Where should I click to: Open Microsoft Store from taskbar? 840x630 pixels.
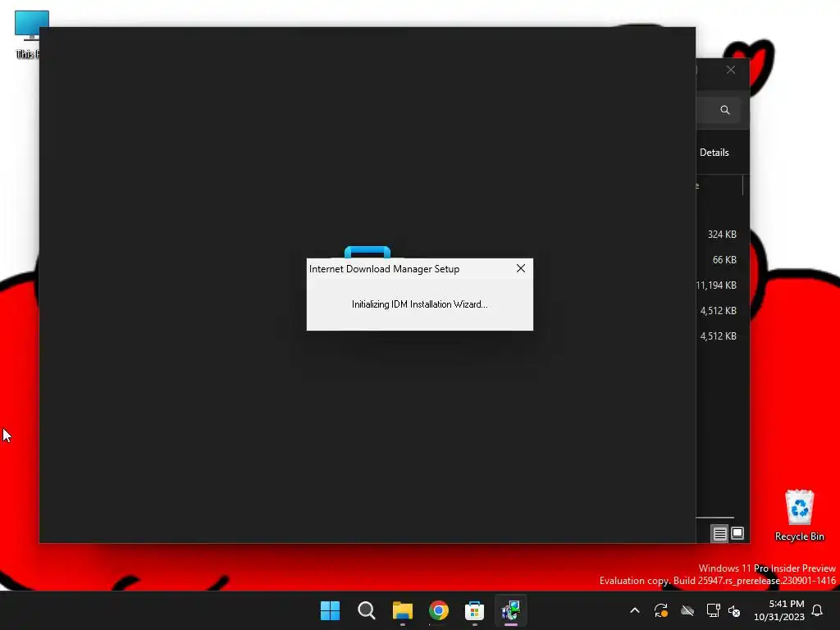coord(475,610)
